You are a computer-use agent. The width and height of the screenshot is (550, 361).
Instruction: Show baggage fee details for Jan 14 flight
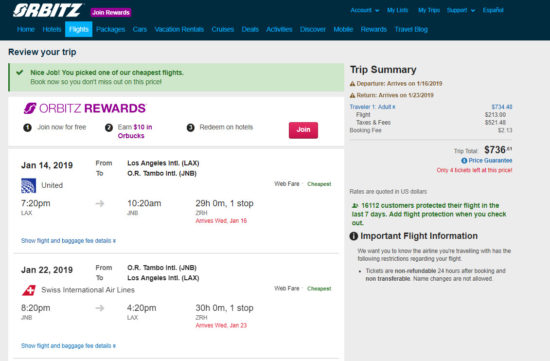pos(68,241)
